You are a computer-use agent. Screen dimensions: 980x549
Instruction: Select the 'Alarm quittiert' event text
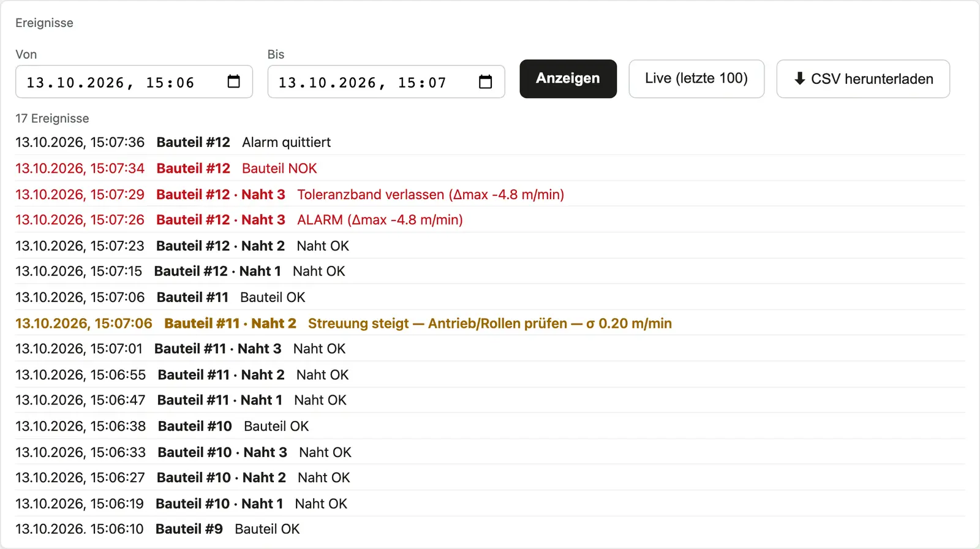point(286,142)
